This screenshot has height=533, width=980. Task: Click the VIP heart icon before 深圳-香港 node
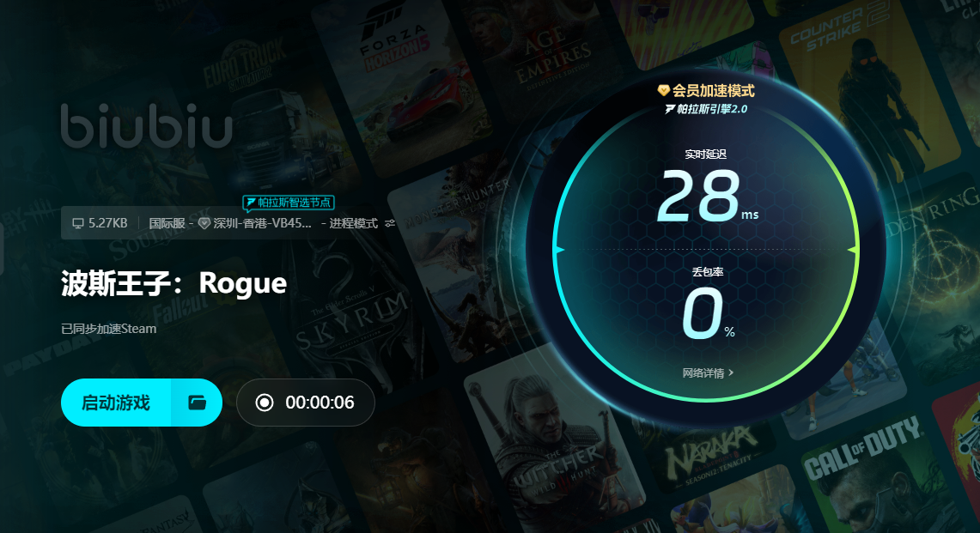(204, 224)
